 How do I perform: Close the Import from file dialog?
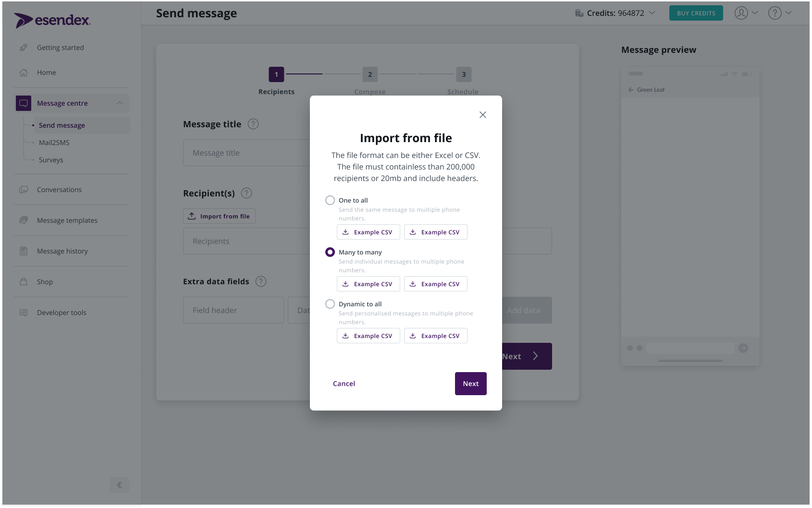click(x=483, y=115)
